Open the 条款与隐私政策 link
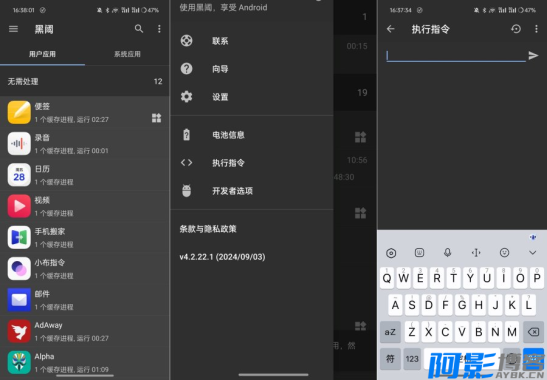 (208, 229)
